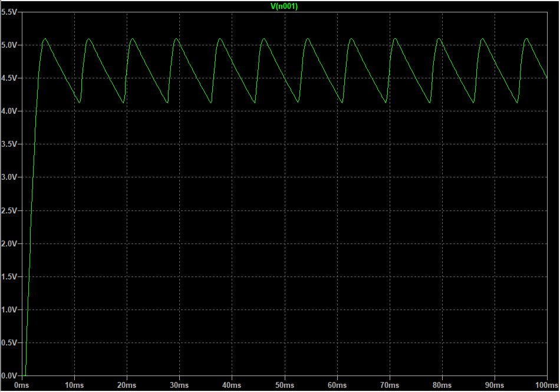Click the 40ms time axis label
This screenshot has height=392, width=560.
(232, 386)
